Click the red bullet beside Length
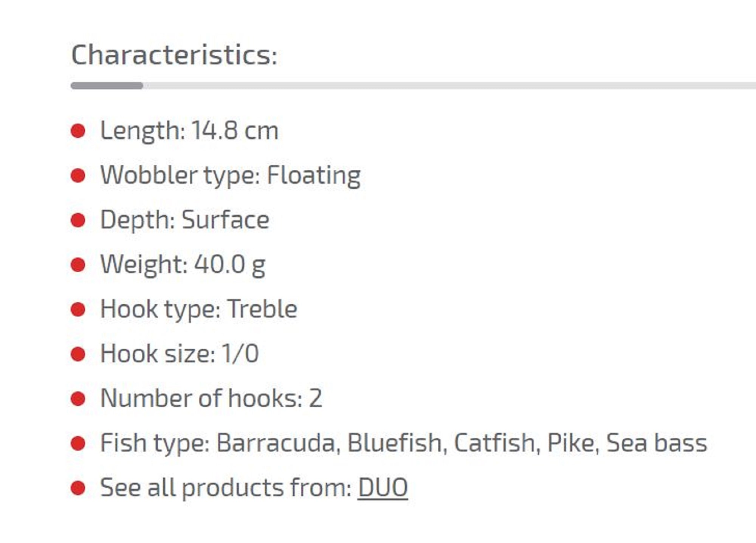This screenshot has height=543, width=756. point(78,131)
